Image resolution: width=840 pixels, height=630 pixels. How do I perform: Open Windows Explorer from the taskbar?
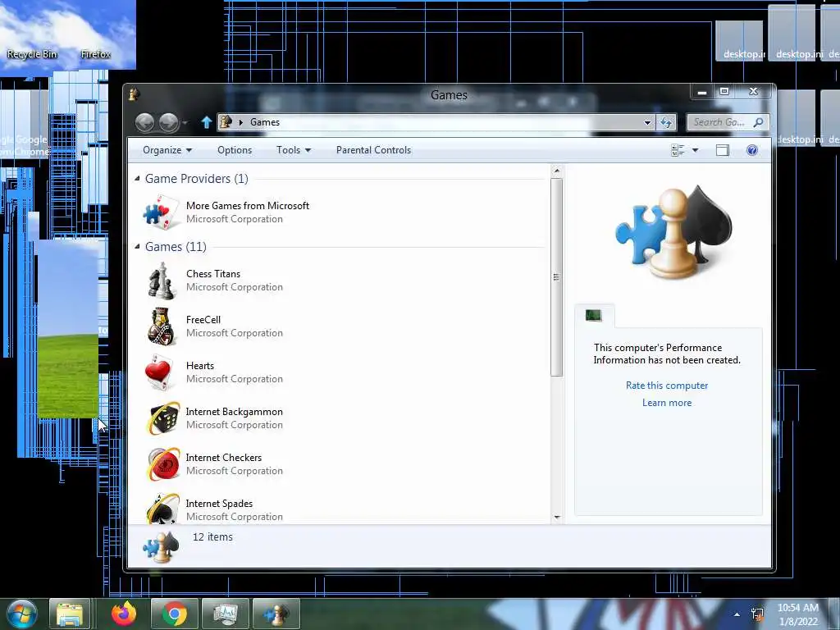click(x=71, y=614)
